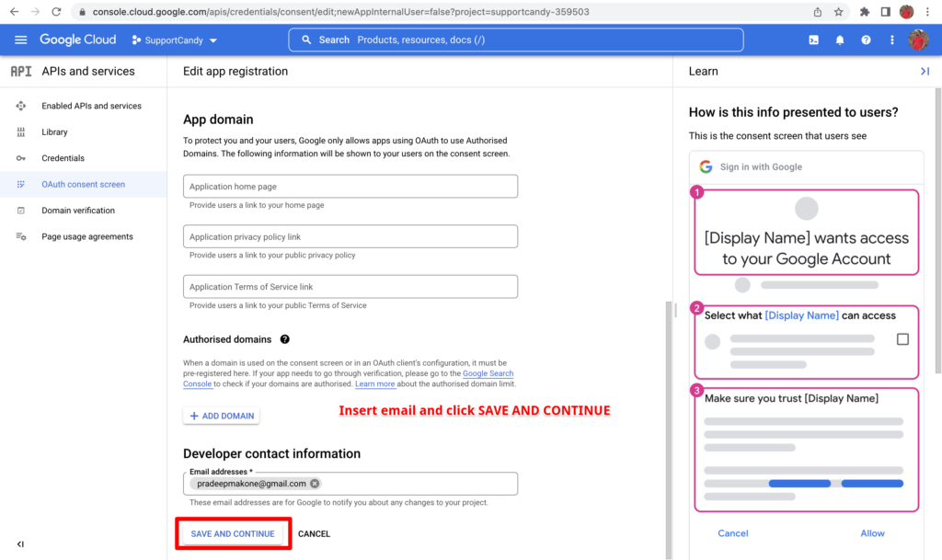Open the Library page
Viewport: 942px width, 560px height.
(54, 132)
